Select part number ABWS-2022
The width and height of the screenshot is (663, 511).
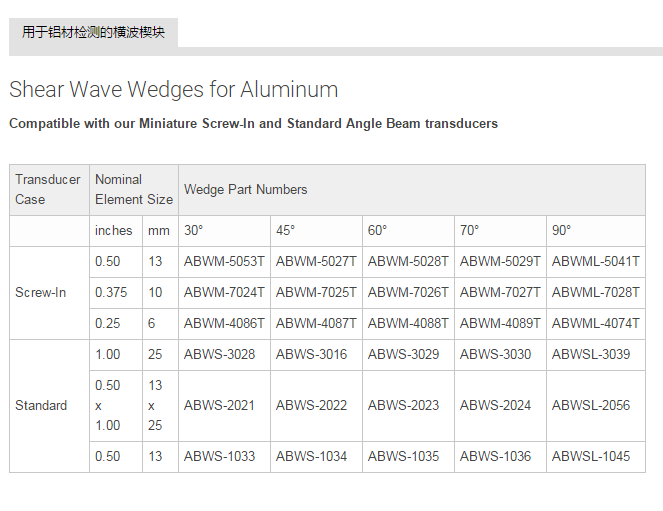311,406
